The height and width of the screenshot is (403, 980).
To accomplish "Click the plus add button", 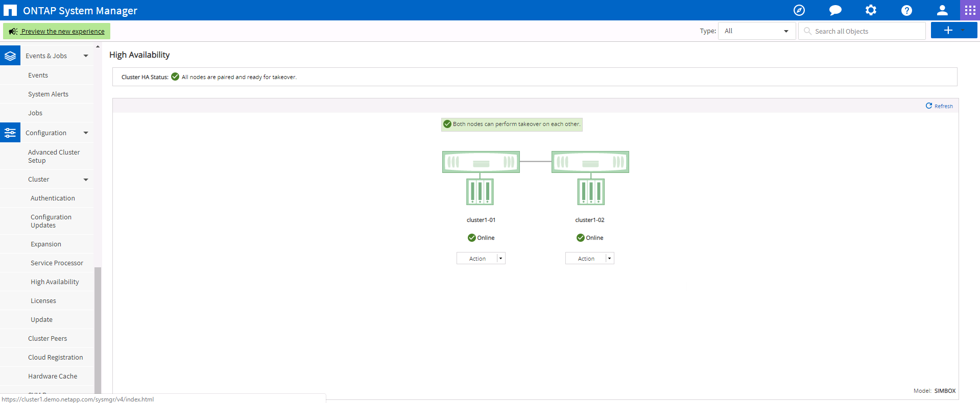I will click(x=948, y=30).
